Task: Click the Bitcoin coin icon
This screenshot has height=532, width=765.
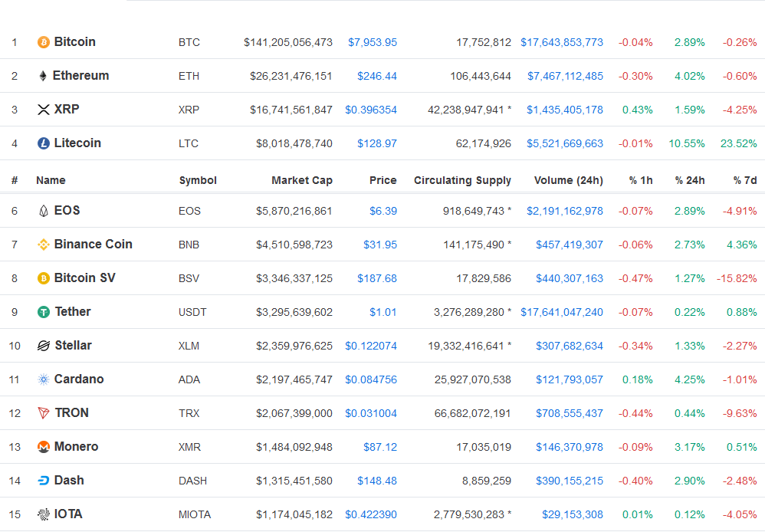Action: [44, 42]
